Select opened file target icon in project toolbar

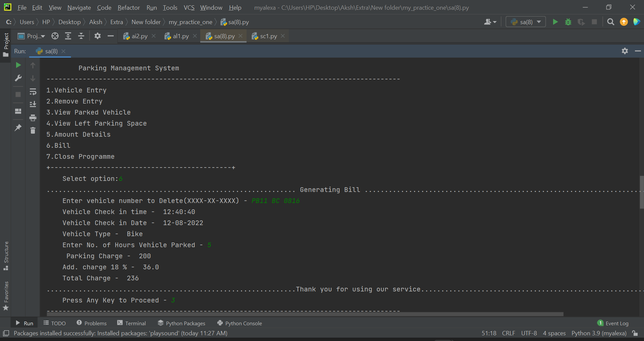(x=55, y=36)
